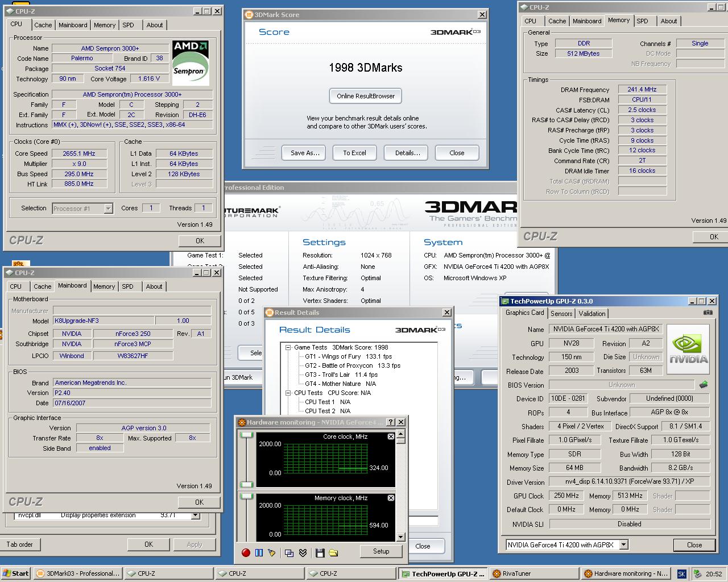Click the broom icon to clear monitoring history

point(272,552)
